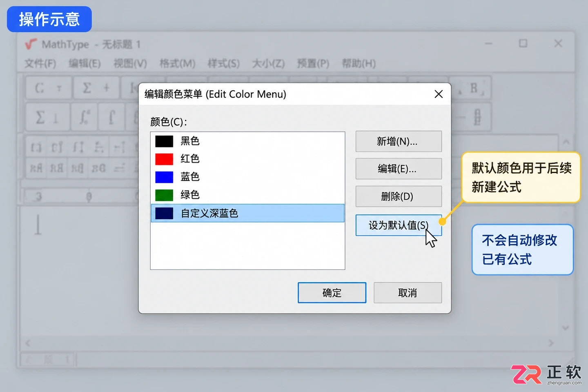Viewport: 588px width, 392px height.
Task: Select the 自定义深蓝色 color row
Action: click(247, 213)
